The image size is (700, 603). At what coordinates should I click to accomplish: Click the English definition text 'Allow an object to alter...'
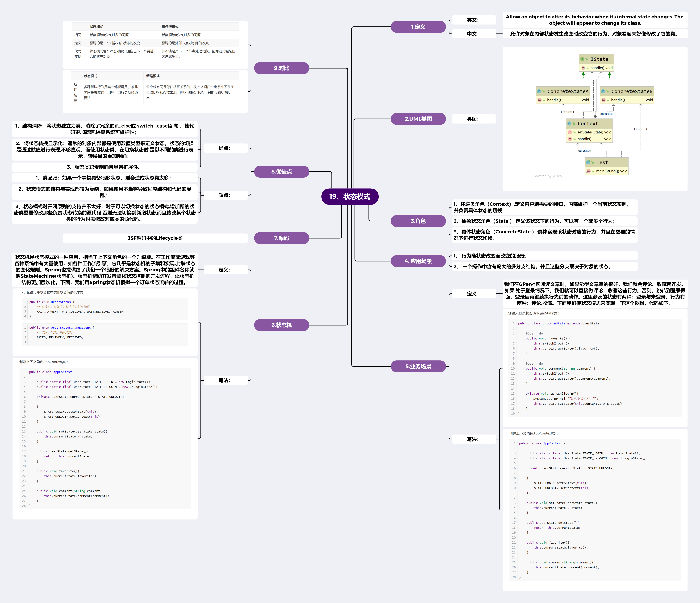(x=595, y=20)
